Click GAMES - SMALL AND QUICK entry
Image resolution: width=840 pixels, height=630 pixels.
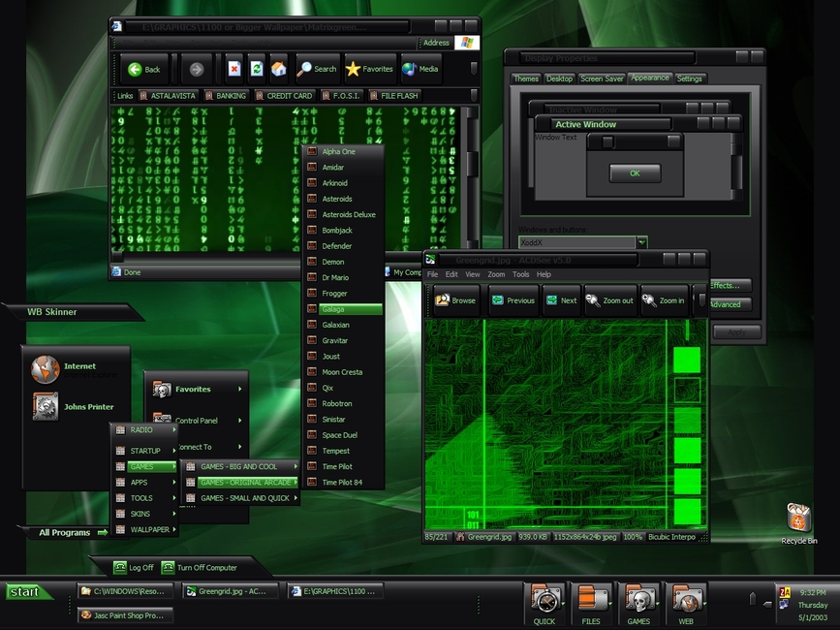coord(240,498)
